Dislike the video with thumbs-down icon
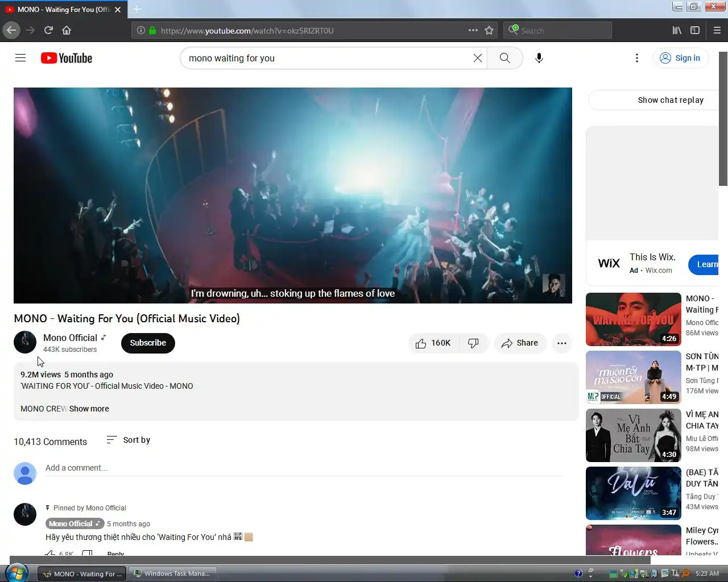This screenshot has height=582, width=728. (473, 343)
